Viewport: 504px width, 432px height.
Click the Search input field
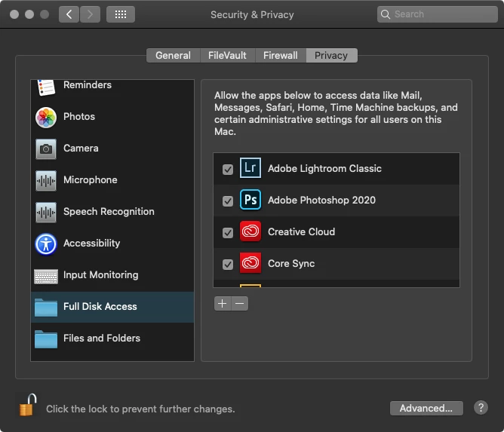(x=438, y=14)
